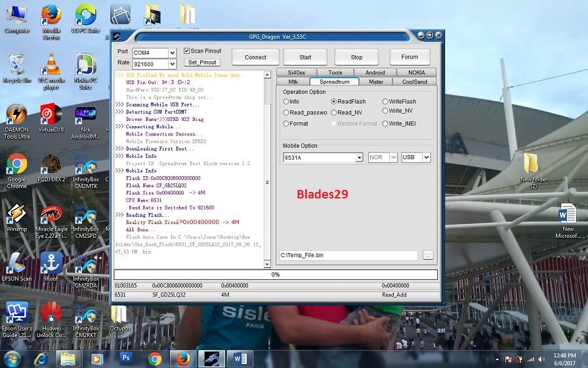The height and width of the screenshot is (368, 588).
Task: Click the C:\Temp_File.bin path field
Action: 348,255
